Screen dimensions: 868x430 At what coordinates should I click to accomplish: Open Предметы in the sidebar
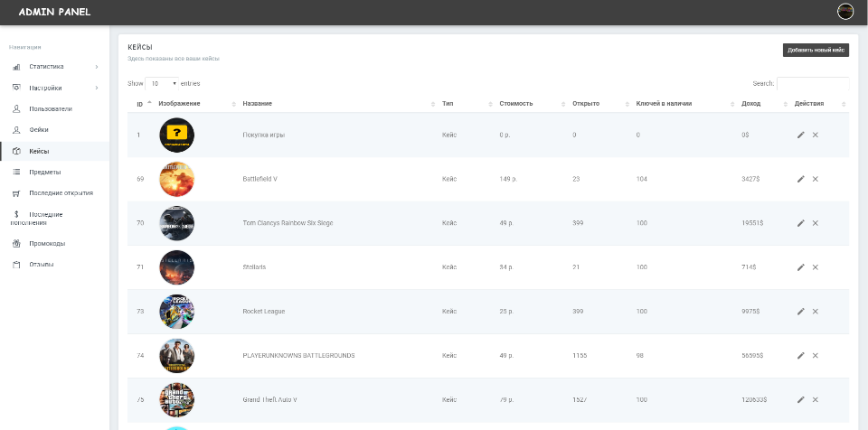(45, 172)
